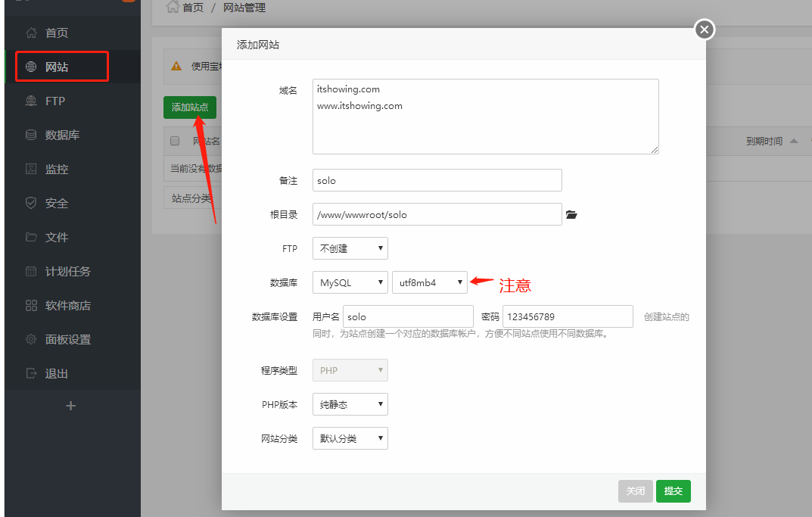The image size is (812, 517).
Task: Click the 安全 shield icon
Action: 31,203
